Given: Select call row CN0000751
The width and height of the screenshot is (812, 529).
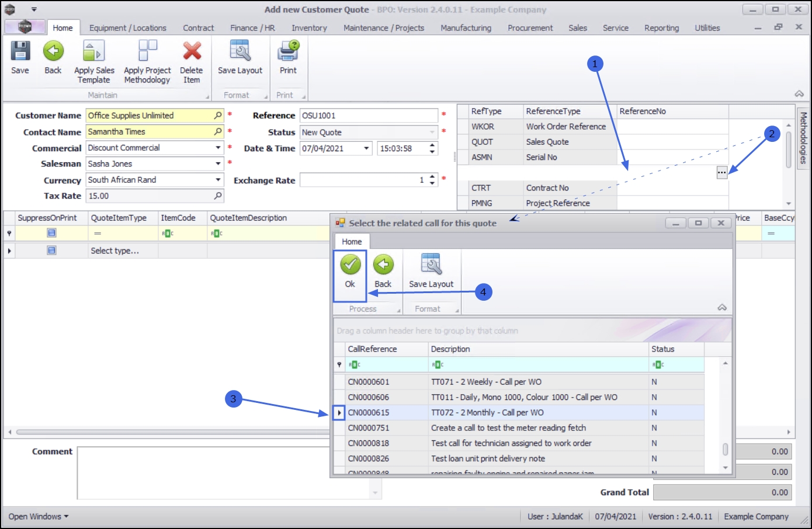Looking at the screenshot, I should pos(519,428).
